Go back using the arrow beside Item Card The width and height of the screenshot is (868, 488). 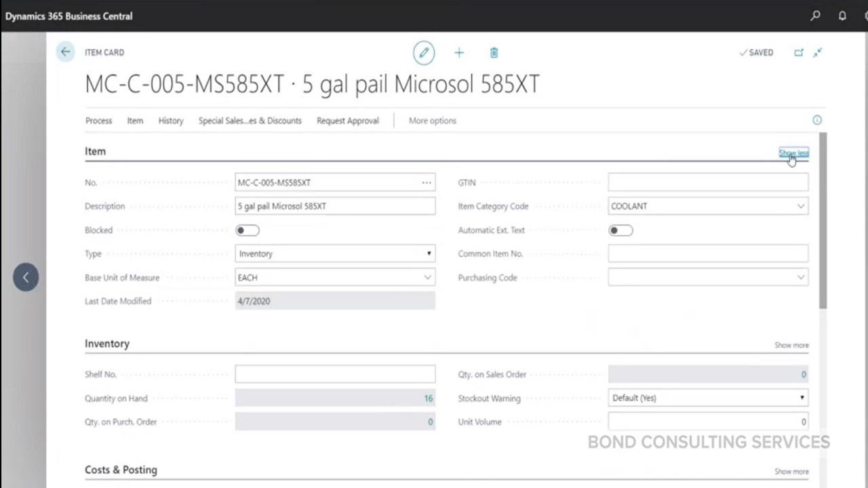point(65,52)
